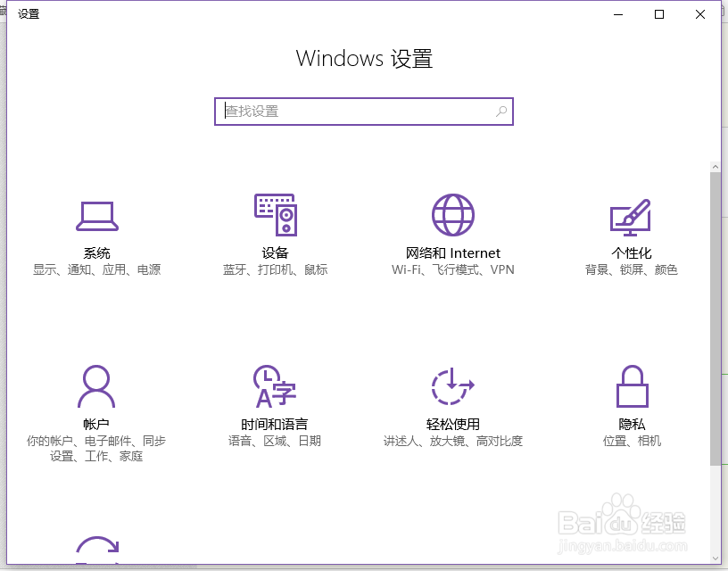
Task: Select the Wi-Fi、飞行模式、VPN text
Action: pos(452,269)
